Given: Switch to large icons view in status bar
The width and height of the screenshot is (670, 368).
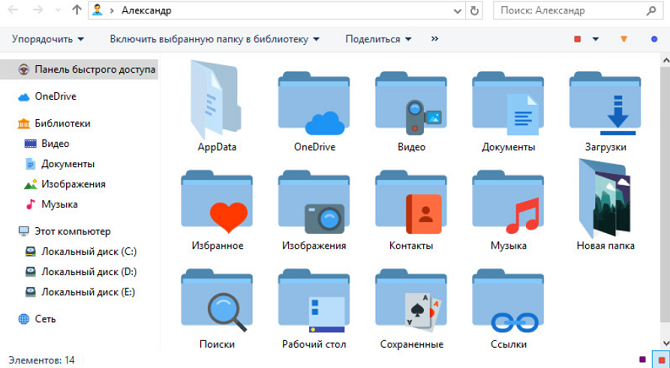Looking at the screenshot, I should (x=661, y=359).
